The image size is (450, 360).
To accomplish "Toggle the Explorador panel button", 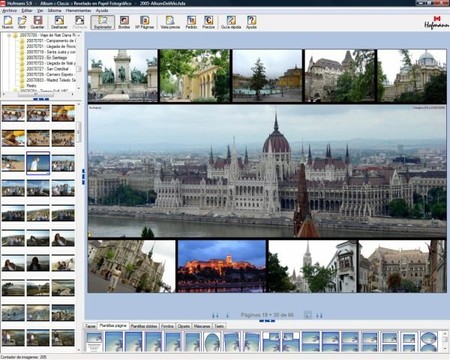I will (103, 22).
